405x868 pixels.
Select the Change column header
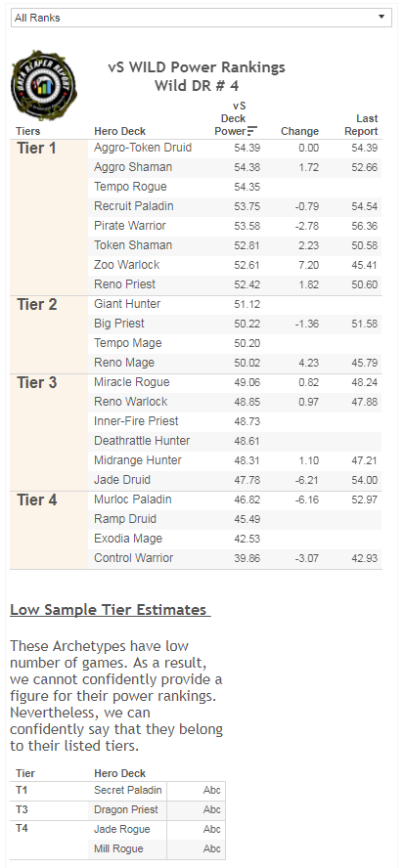(299, 131)
